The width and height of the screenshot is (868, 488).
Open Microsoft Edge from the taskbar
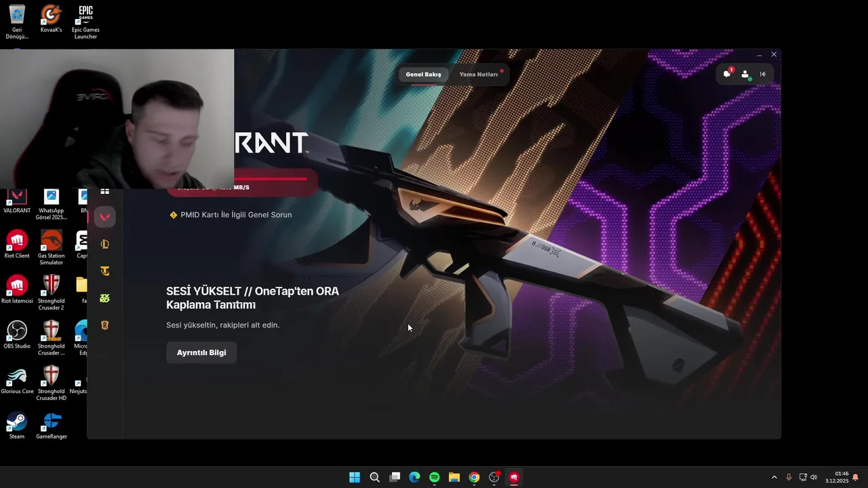point(414,477)
